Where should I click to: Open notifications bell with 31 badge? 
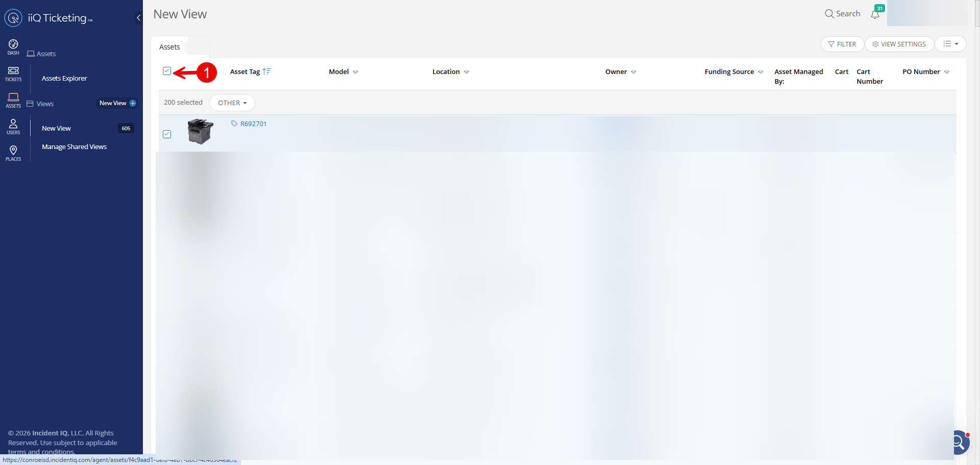pos(876,13)
